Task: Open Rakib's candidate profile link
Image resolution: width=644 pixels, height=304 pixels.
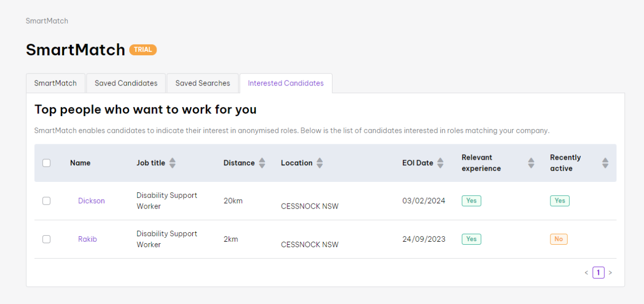Action: point(88,239)
